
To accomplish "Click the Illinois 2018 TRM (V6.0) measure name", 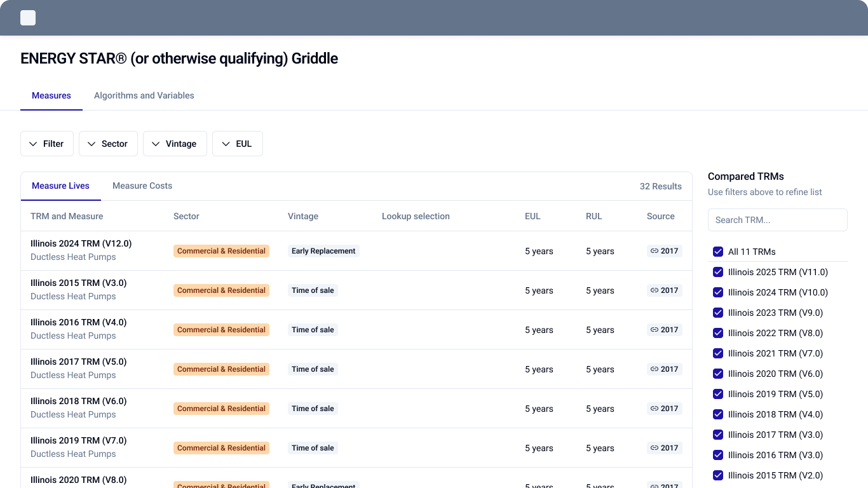I will [x=79, y=401].
